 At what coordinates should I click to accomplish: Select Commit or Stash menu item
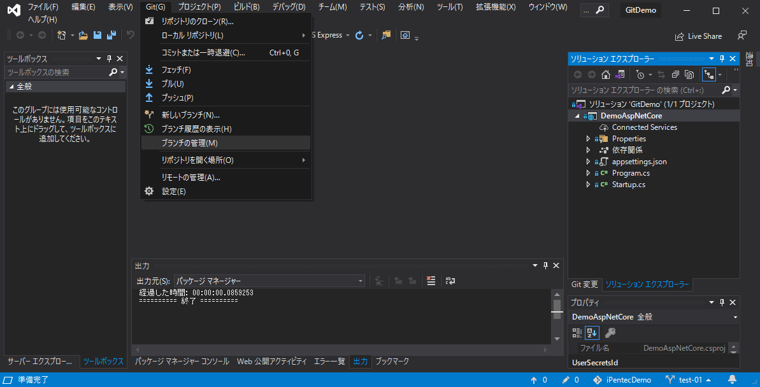pyautogui.click(x=226, y=52)
